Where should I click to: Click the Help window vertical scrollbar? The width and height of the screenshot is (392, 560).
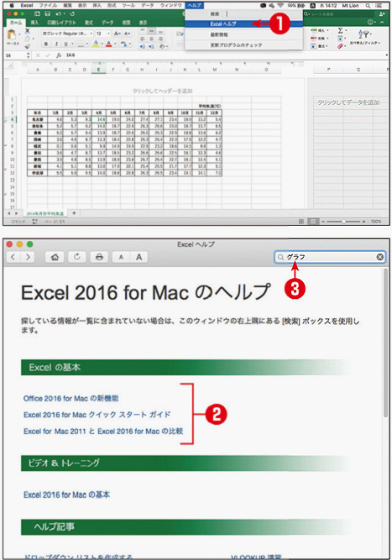pos(385,343)
